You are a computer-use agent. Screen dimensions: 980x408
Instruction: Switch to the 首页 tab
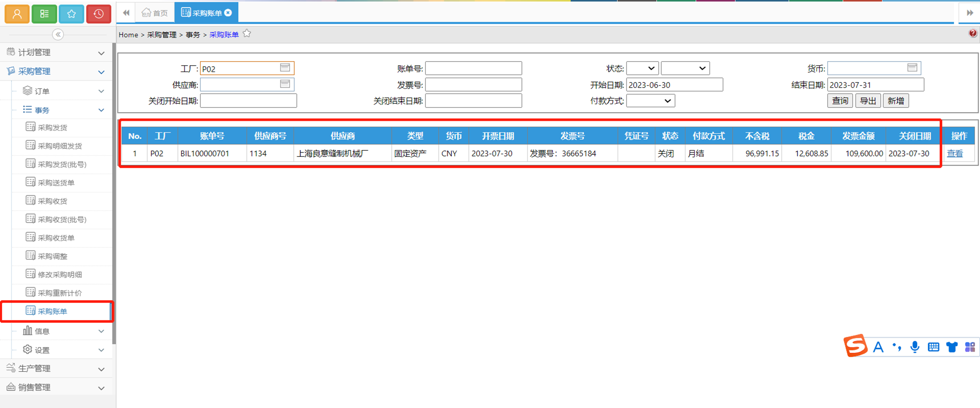point(155,13)
